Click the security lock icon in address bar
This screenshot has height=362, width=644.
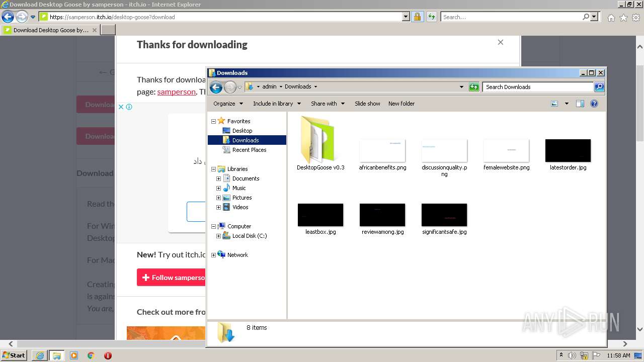(x=417, y=17)
